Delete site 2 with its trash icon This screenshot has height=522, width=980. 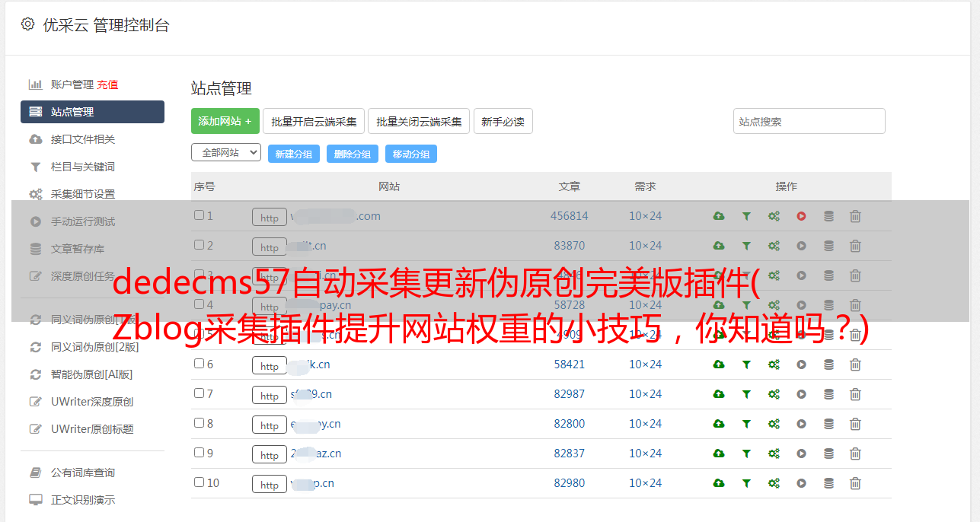855,246
